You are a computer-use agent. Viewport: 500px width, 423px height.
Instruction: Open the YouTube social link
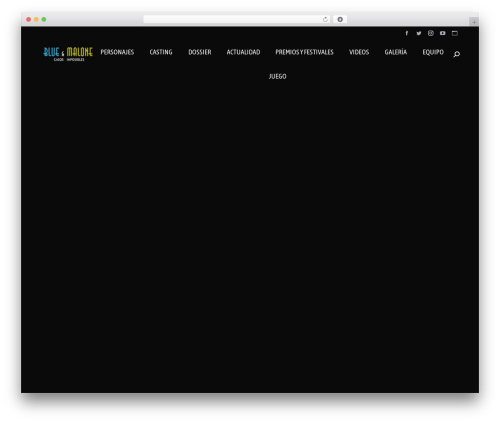point(443,33)
